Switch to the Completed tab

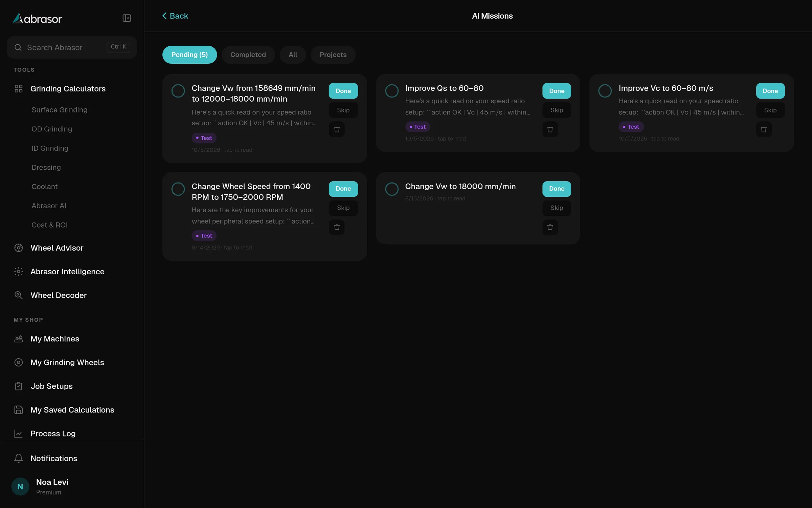(248, 55)
